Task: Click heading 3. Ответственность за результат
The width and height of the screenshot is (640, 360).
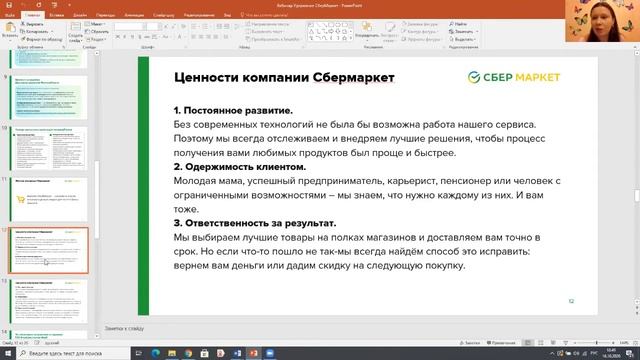Action: click(x=255, y=223)
